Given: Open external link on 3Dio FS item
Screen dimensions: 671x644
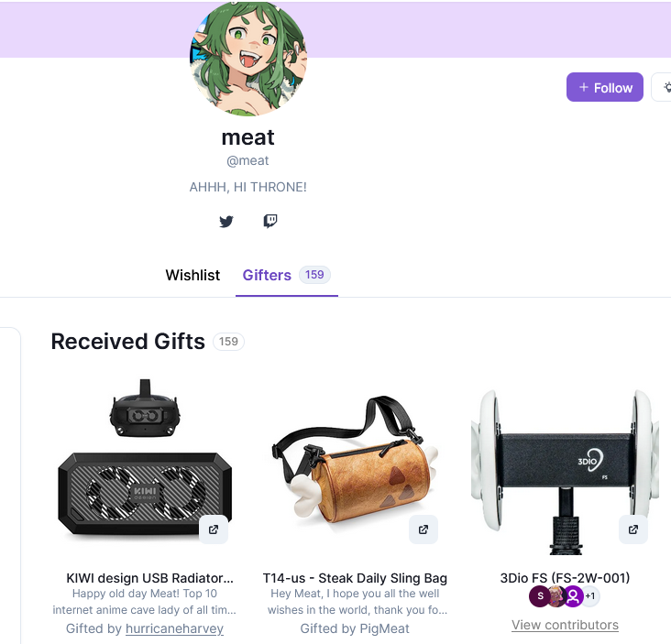Looking at the screenshot, I should pyautogui.click(x=632, y=529).
